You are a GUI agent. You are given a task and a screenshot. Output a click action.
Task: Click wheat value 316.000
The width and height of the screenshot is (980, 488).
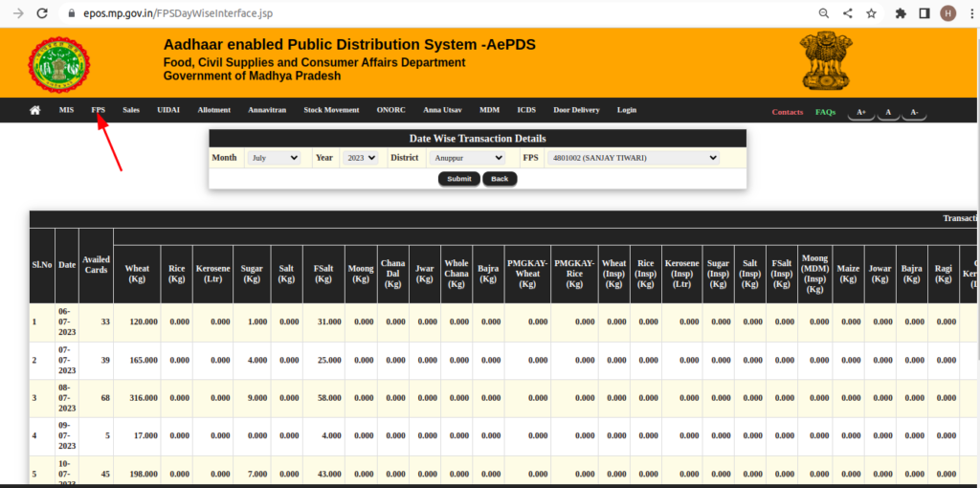coord(144,398)
